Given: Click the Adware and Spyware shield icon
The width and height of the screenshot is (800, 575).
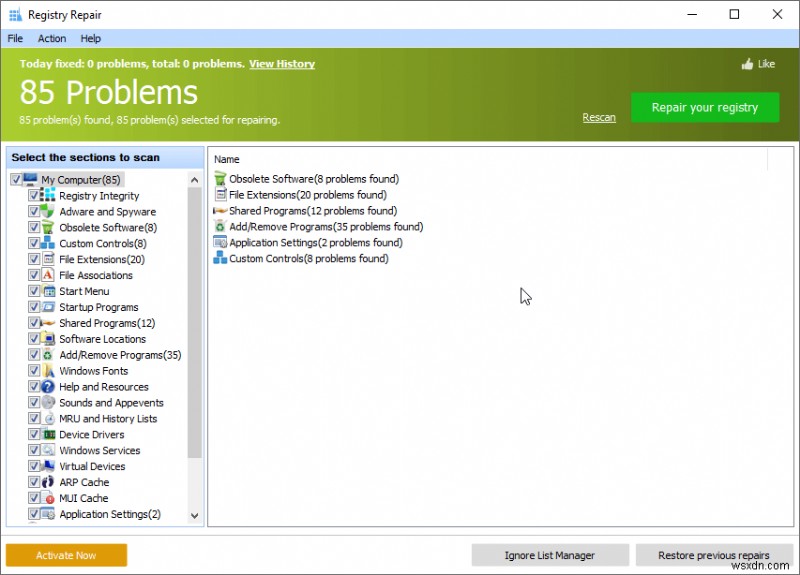Looking at the screenshot, I should point(47,211).
